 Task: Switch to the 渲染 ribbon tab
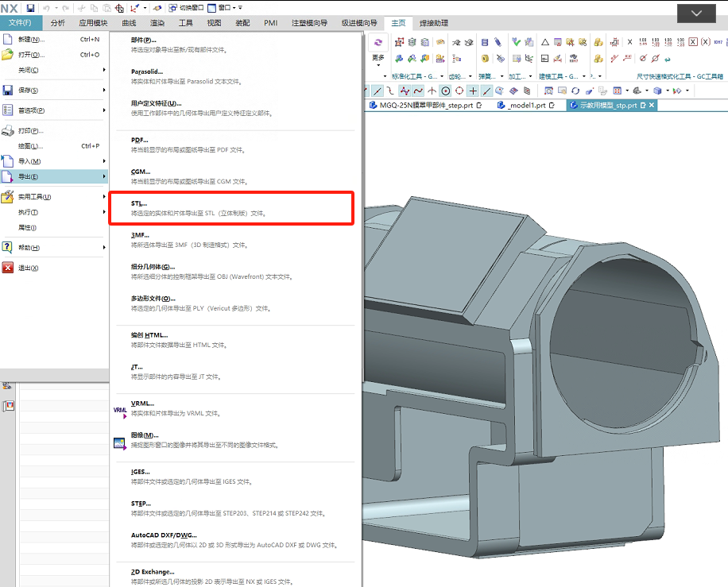[157, 23]
